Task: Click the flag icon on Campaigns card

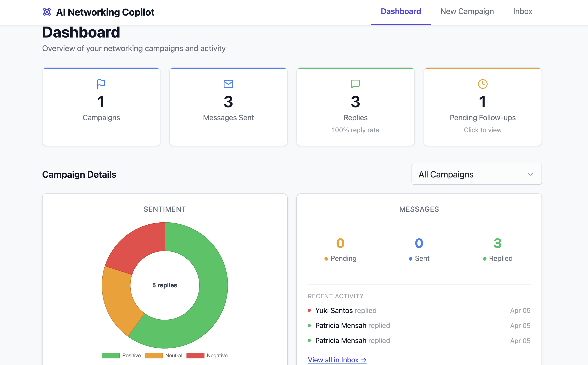Action: [x=101, y=84]
